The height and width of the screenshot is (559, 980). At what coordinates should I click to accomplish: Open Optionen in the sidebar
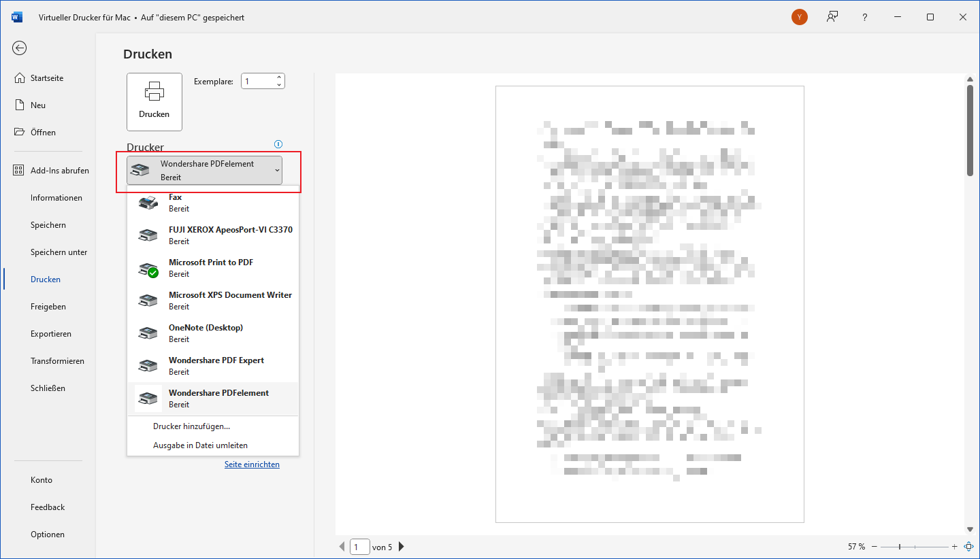click(48, 535)
